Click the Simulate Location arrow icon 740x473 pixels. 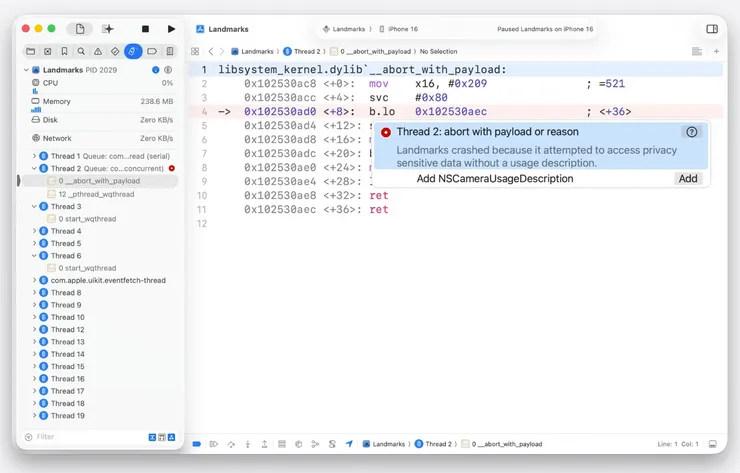[x=349, y=444]
